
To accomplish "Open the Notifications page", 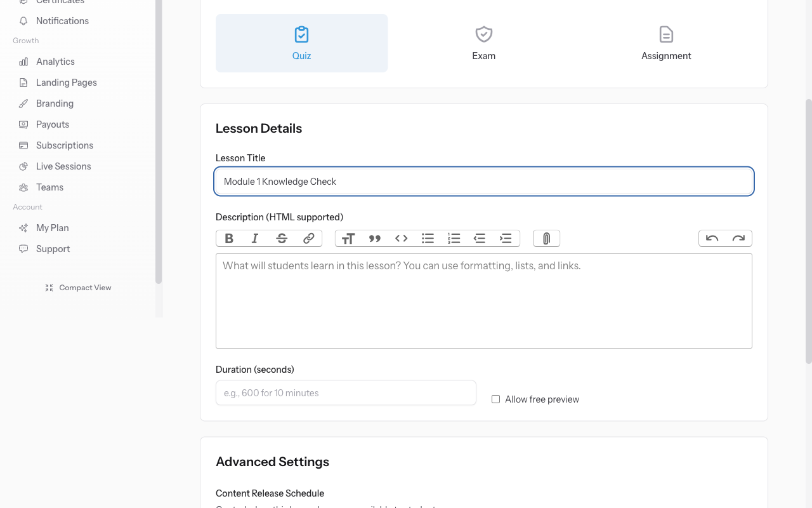I will [x=61, y=20].
